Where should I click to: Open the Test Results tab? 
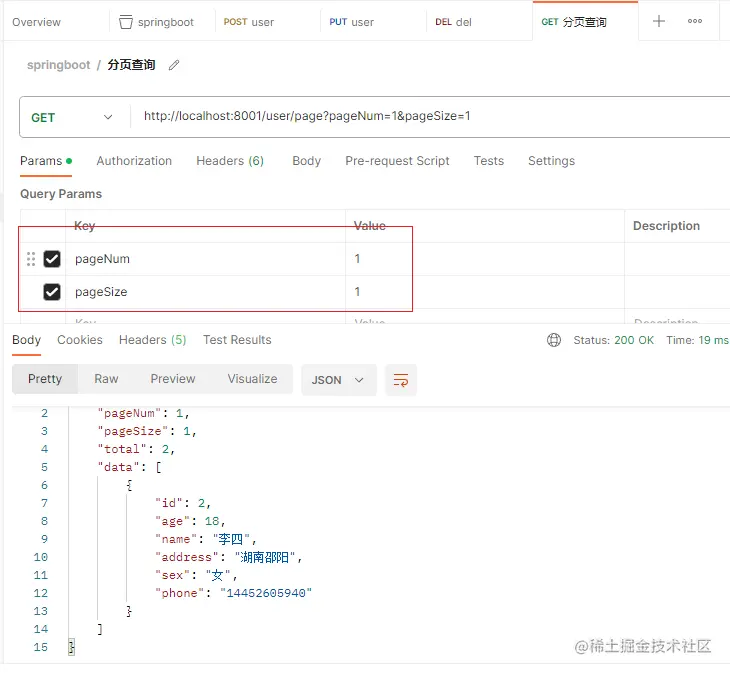pos(237,340)
